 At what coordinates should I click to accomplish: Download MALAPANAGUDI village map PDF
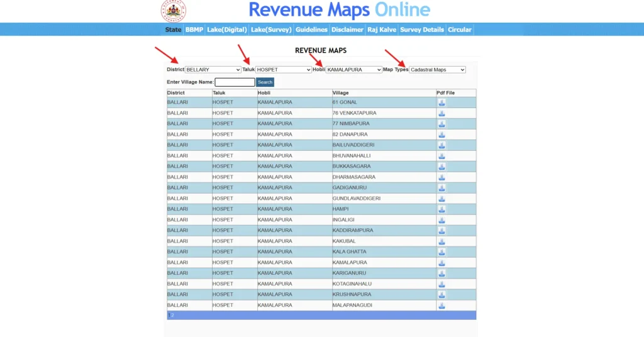(441, 306)
